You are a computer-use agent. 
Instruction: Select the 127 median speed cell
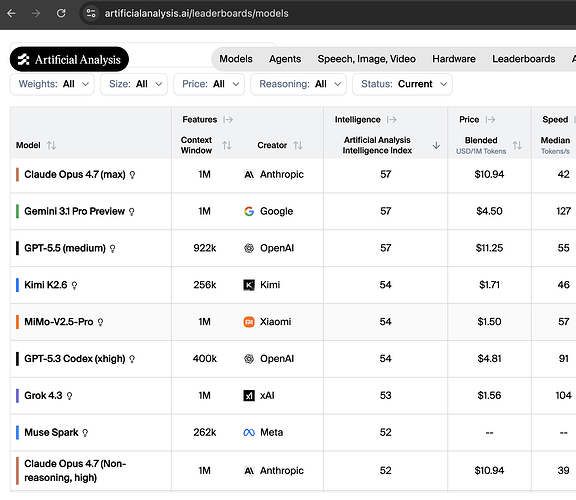(563, 211)
